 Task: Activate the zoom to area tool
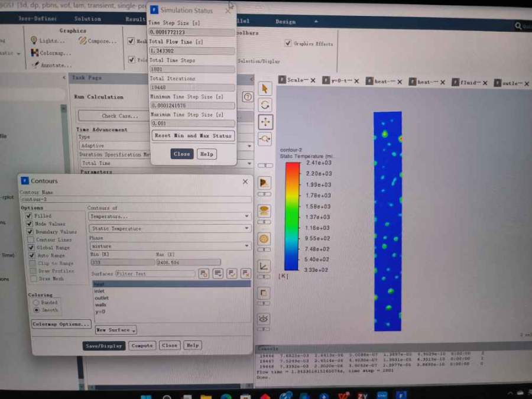tap(265, 139)
